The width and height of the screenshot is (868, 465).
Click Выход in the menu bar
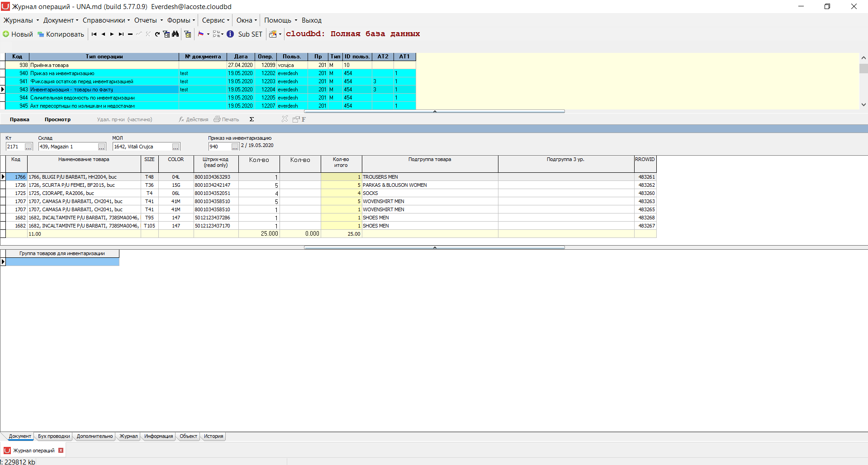click(312, 20)
